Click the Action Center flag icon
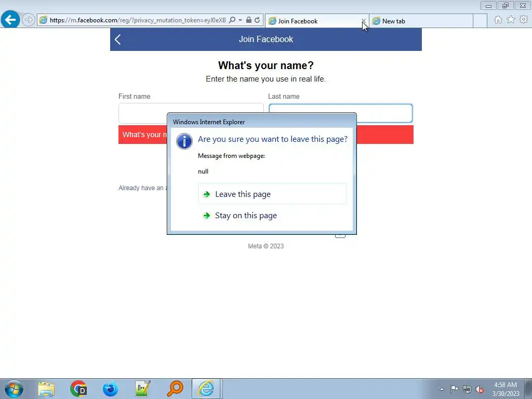This screenshot has width=532, height=399. pos(454,389)
